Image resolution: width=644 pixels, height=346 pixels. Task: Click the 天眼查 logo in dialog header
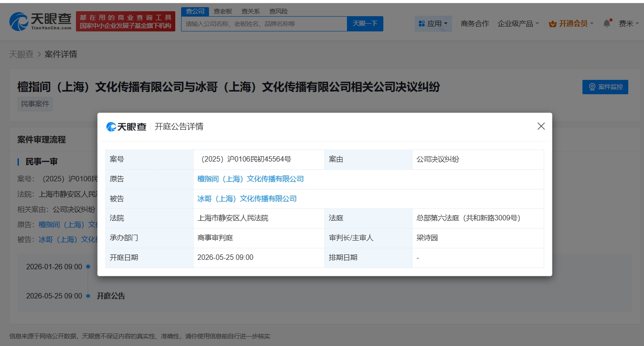(126, 127)
